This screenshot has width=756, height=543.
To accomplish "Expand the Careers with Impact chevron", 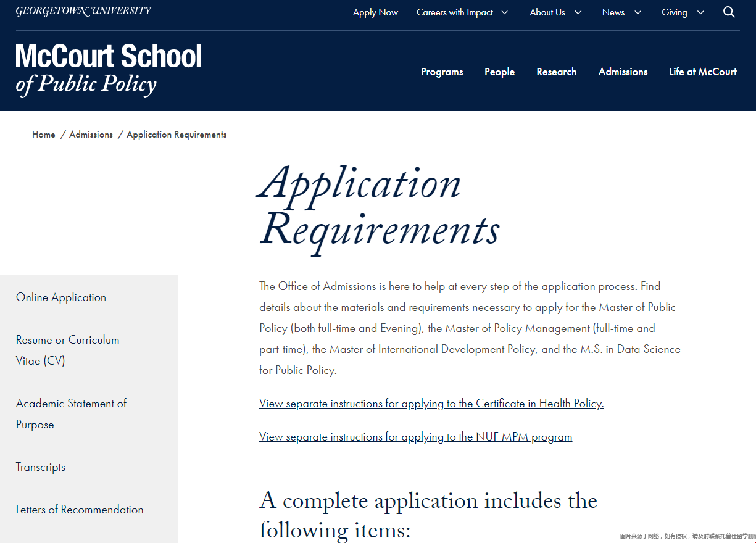I will (x=504, y=12).
